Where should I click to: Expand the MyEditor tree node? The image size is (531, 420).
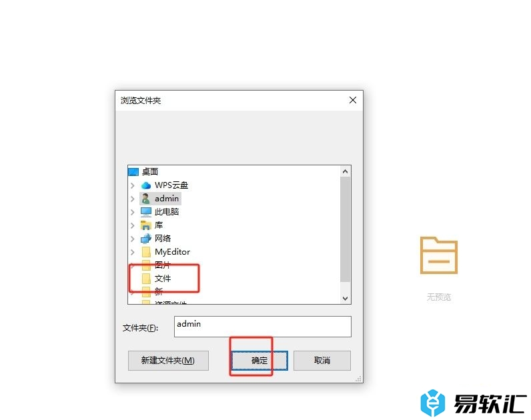tap(133, 252)
